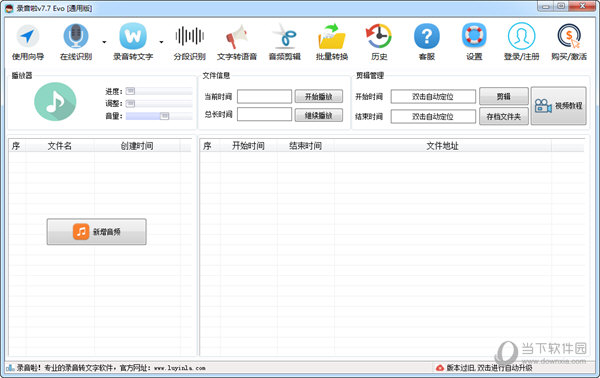Click the green music note player icon
This screenshot has width=600, height=378.
click(x=55, y=102)
